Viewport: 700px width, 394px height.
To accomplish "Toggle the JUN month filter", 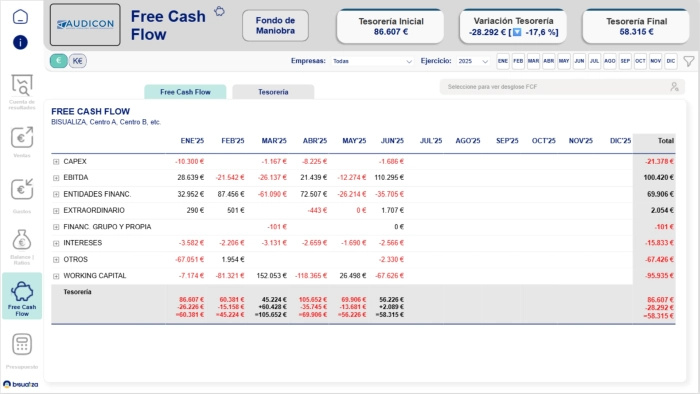I will point(579,61).
